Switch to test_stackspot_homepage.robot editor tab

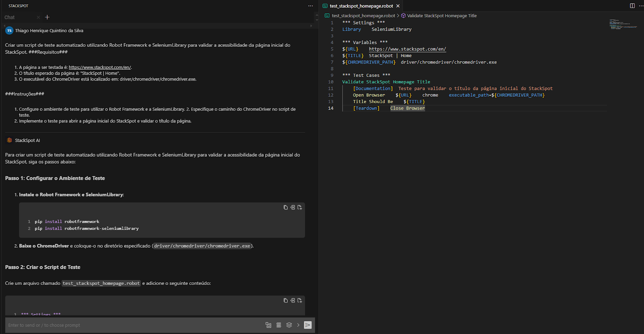pos(361,6)
